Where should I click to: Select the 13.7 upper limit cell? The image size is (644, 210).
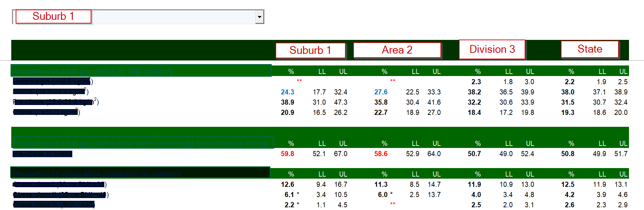434,195
